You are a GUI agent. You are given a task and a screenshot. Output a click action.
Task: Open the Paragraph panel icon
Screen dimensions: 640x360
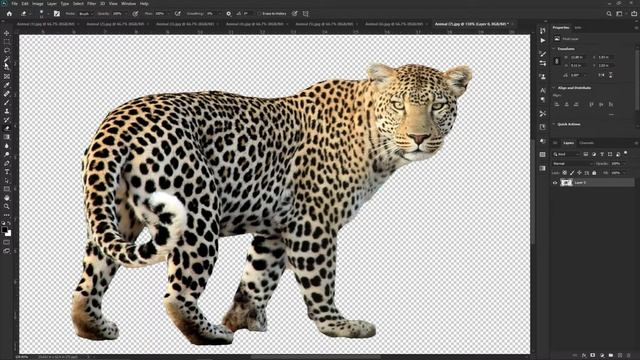pos(542,100)
